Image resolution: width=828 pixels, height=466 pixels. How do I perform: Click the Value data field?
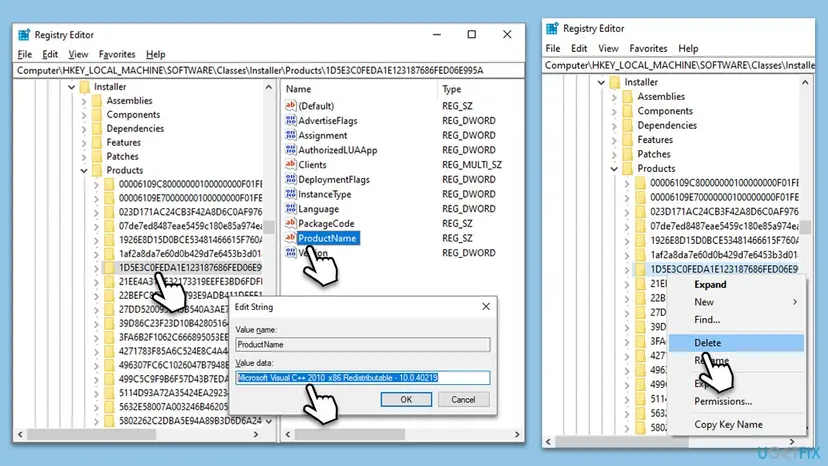[363, 378]
